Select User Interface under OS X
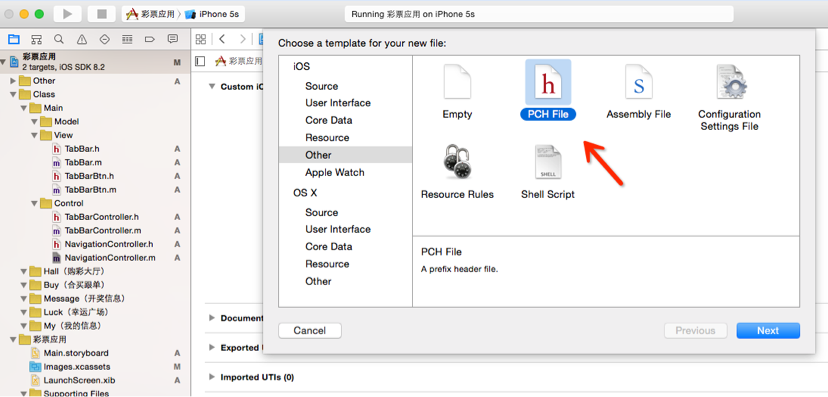 [x=338, y=229]
